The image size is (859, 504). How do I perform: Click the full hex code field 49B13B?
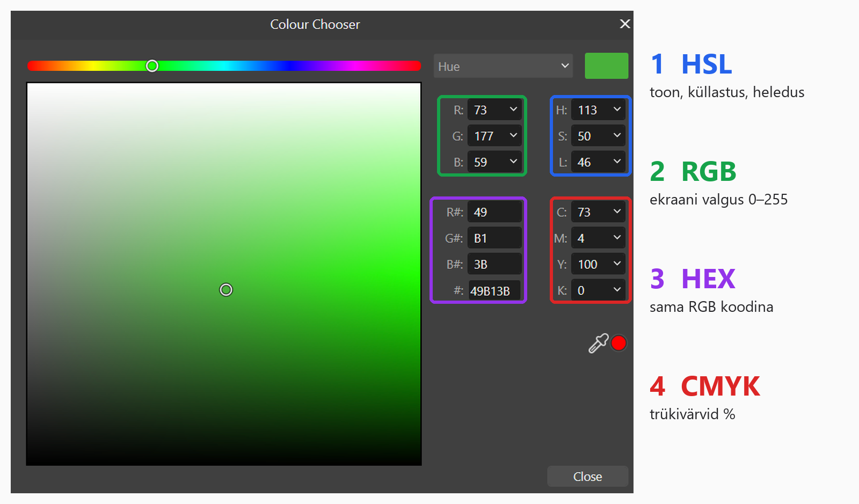[x=494, y=291]
